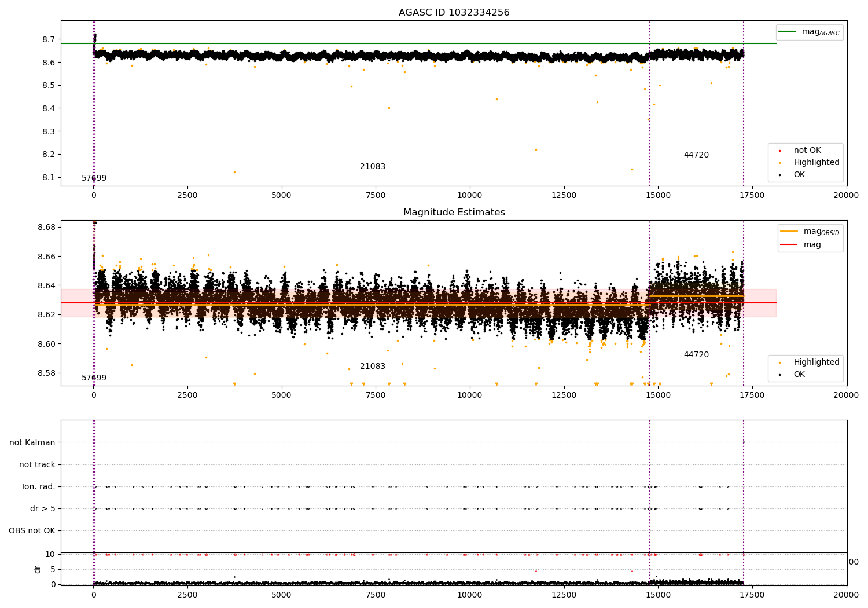
Task: Click the "21083" annotation in Magnitude Estimates plot
Action: click(373, 367)
